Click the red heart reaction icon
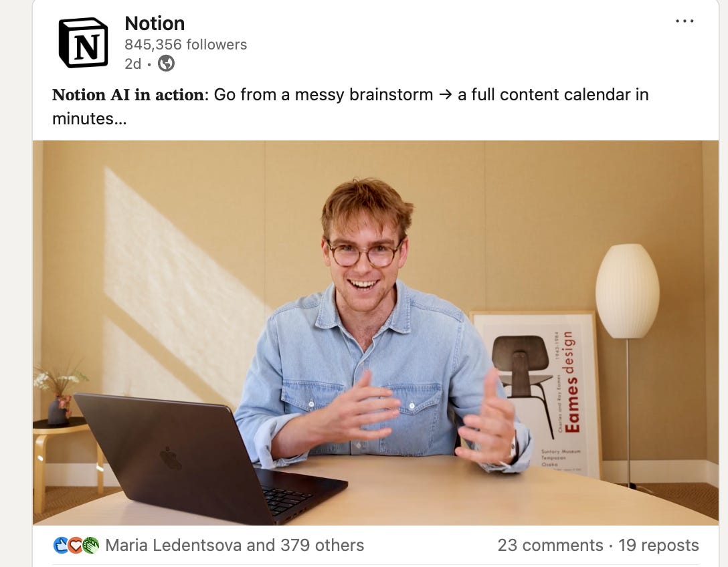Viewport: 728px width, 567px height. click(x=75, y=545)
